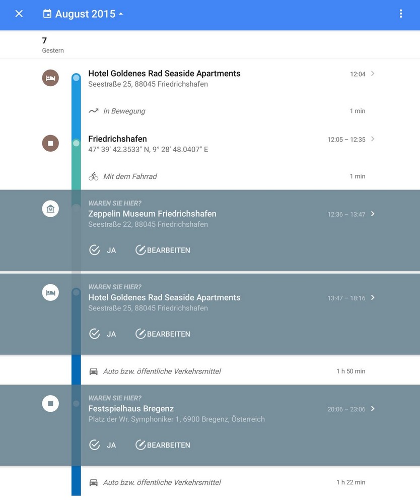
Task: Click the car icon for 1 h 50 min trip
Action: point(94,371)
